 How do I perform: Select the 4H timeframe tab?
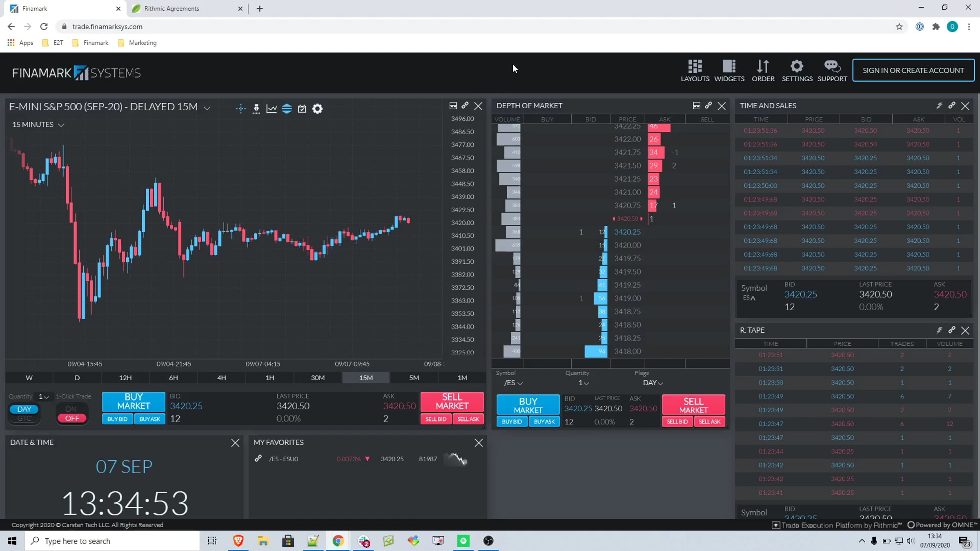[222, 378]
